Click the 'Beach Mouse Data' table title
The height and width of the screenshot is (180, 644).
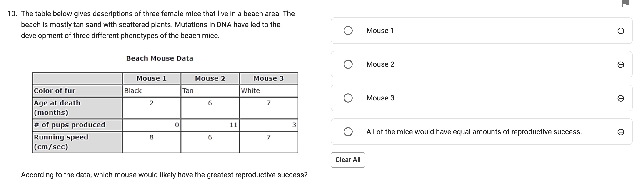(160, 58)
